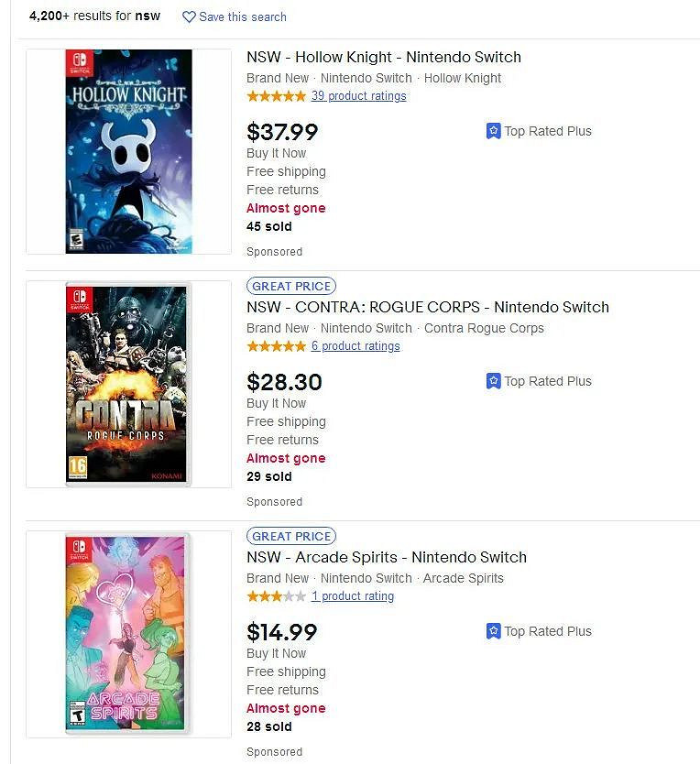Image resolution: width=700 pixels, height=764 pixels.
Task: Open the NSW - Arcade Spirits listing title
Action: coord(386,557)
